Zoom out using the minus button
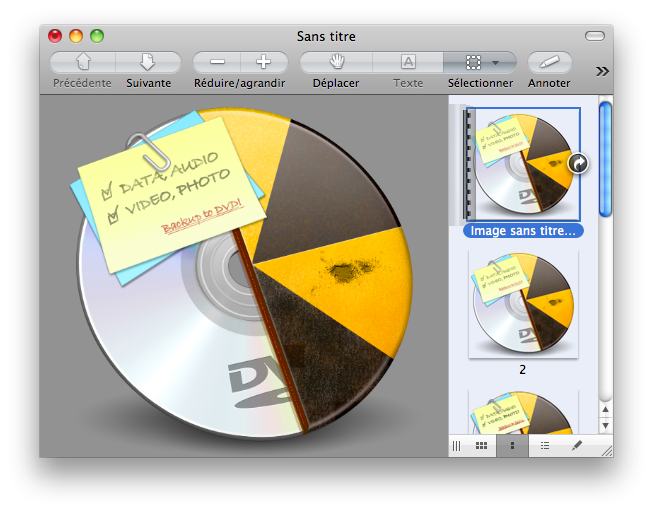 [217, 62]
